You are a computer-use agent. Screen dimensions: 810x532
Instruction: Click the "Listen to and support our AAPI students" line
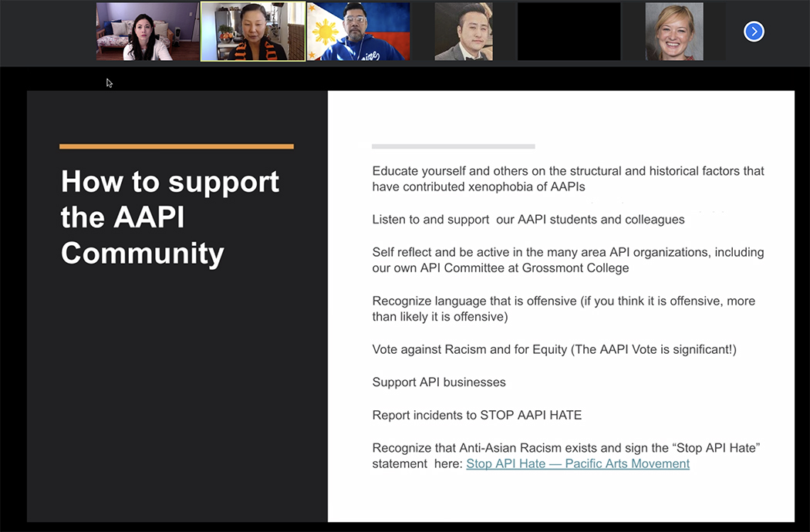528,220
